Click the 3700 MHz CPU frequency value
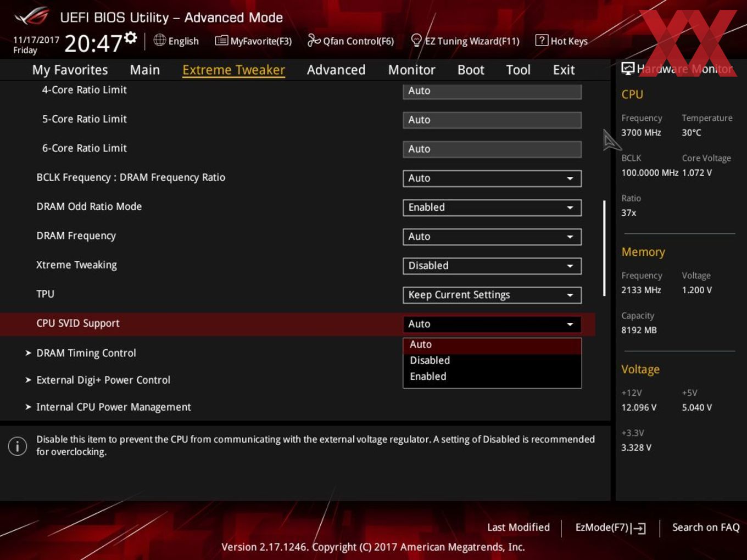Viewport: 747px width, 560px height. pyautogui.click(x=641, y=132)
